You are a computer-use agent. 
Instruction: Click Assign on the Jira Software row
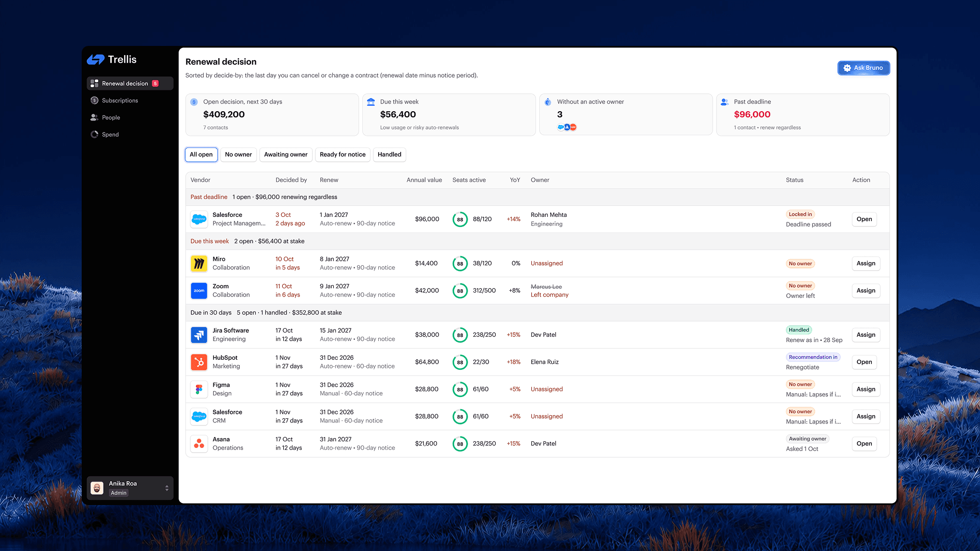coord(866,335)
